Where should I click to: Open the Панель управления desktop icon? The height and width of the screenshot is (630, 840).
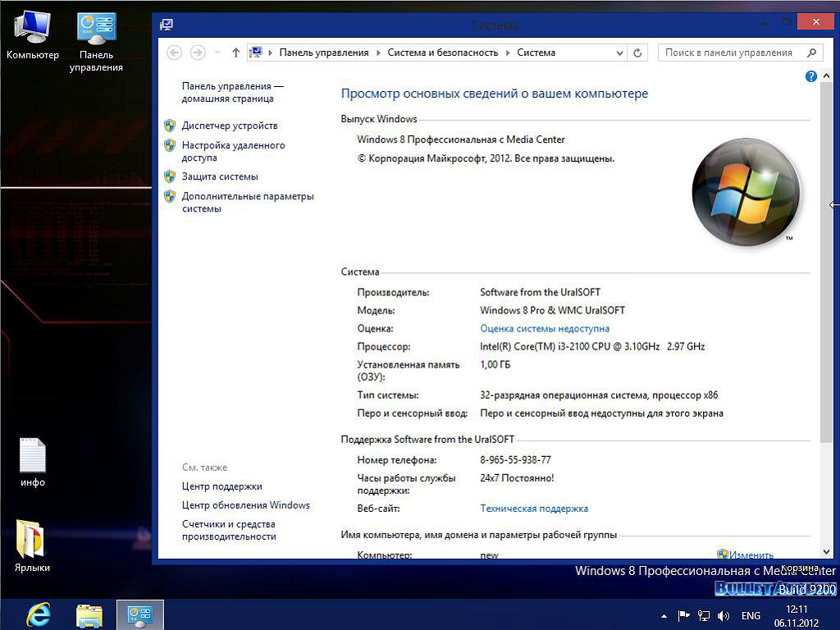click(96, 42)
